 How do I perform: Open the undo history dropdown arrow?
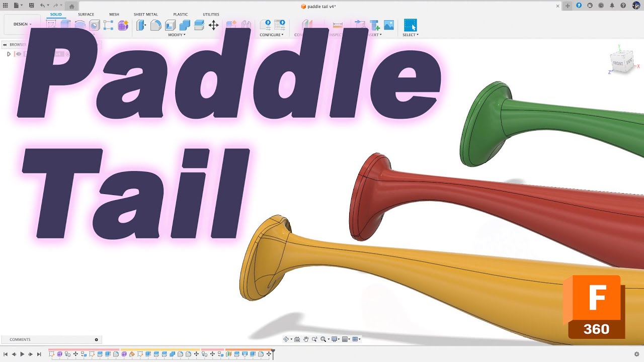pos(48,6)
